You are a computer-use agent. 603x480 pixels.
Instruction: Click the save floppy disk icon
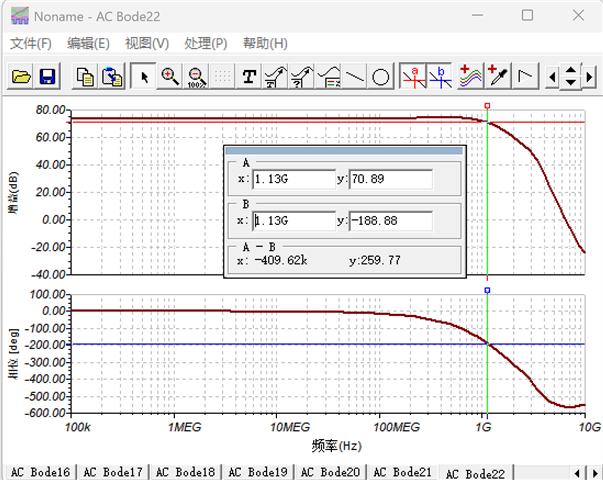tap(46, 76)
